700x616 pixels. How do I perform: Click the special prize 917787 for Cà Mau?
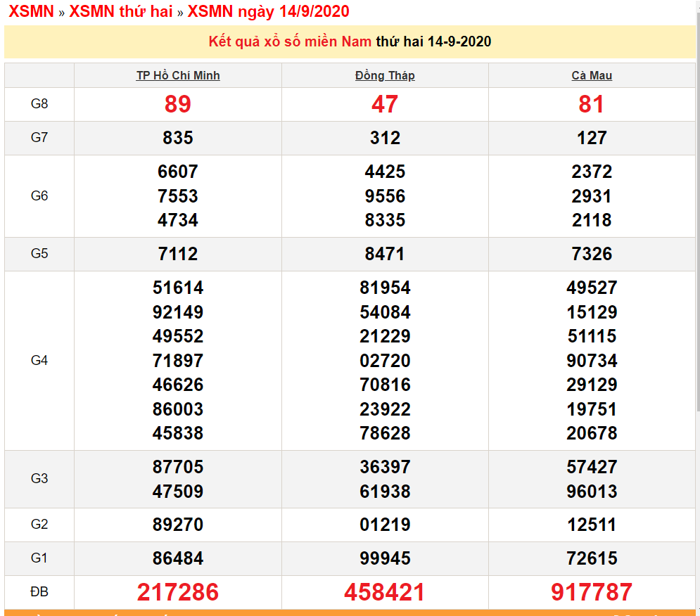pos(592,591)
